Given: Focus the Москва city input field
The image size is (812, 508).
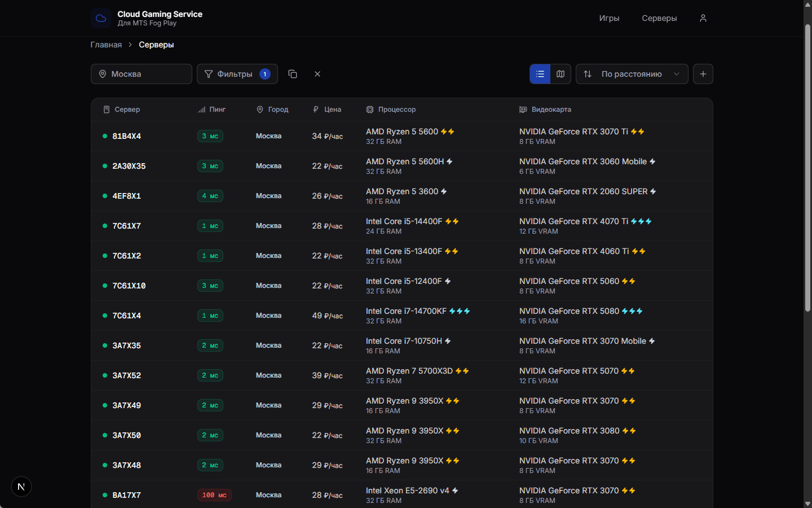Looking at the screenshot, I should click(x=142, y=74).
